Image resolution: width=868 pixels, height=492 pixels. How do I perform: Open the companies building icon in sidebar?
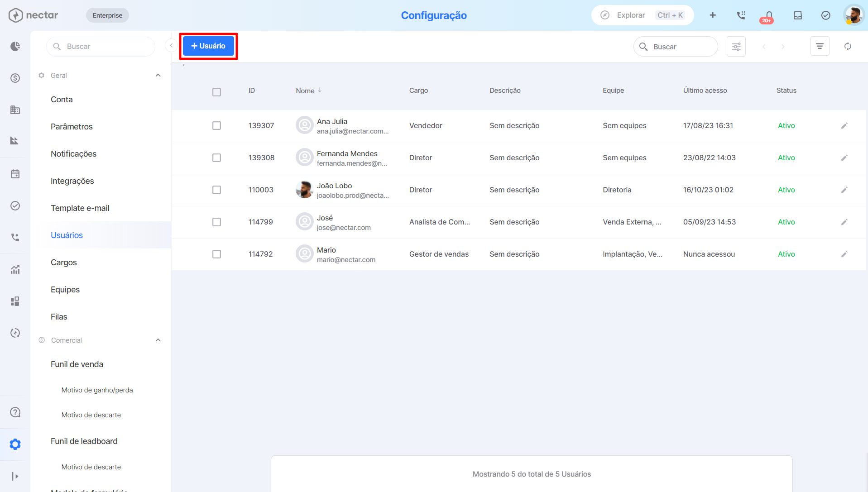(15, 110)
